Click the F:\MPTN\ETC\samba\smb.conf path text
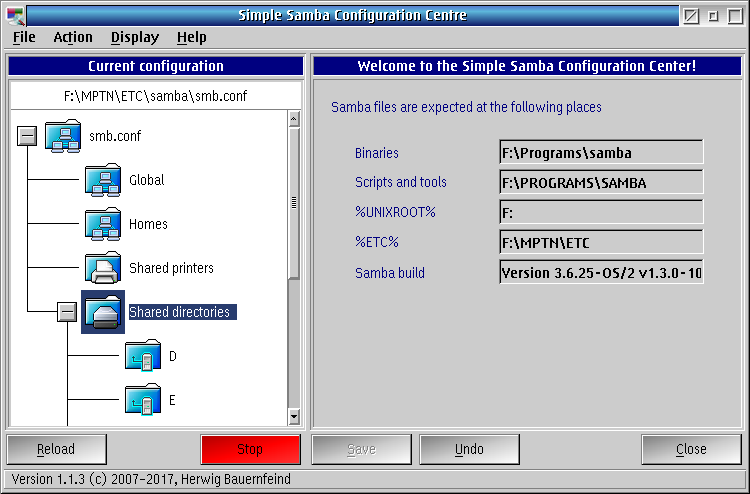Image resolution: width=750 pixels, height=494 pixels. (155, 96)
